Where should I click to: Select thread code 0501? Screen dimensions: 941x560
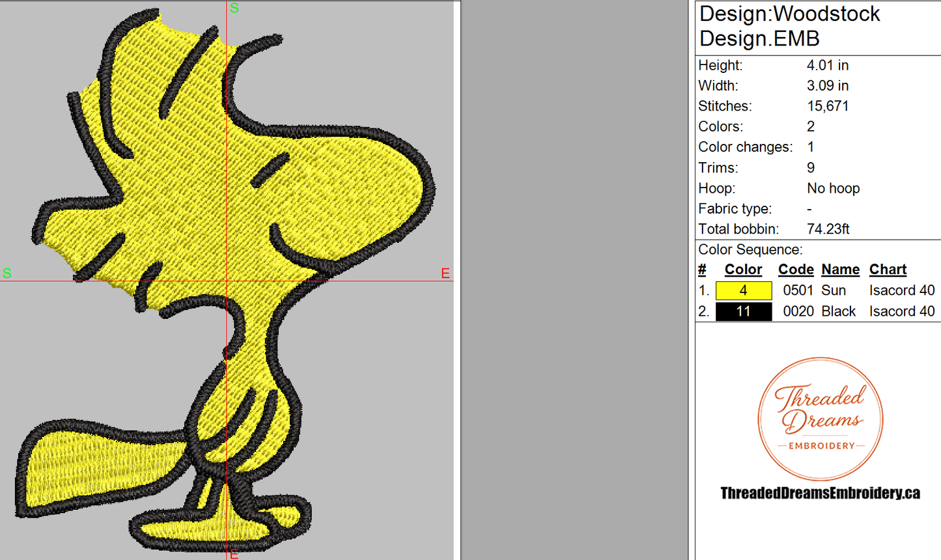(x=798, y=290)
